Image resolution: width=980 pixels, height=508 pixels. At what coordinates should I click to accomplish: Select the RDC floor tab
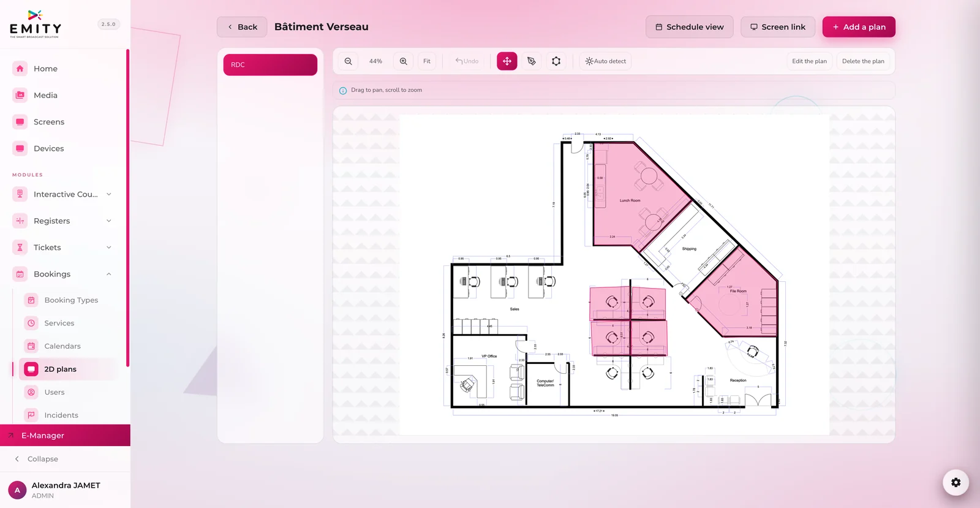tap(270, 65)
